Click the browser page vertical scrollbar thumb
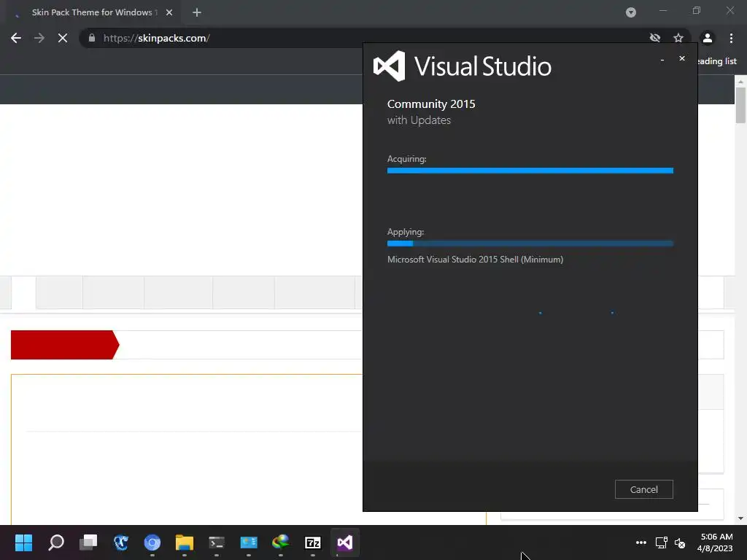The image size is (747, 560). 740,105
